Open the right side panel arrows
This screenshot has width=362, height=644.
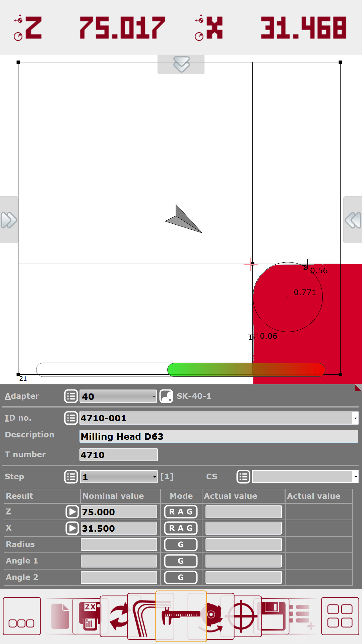353,220
